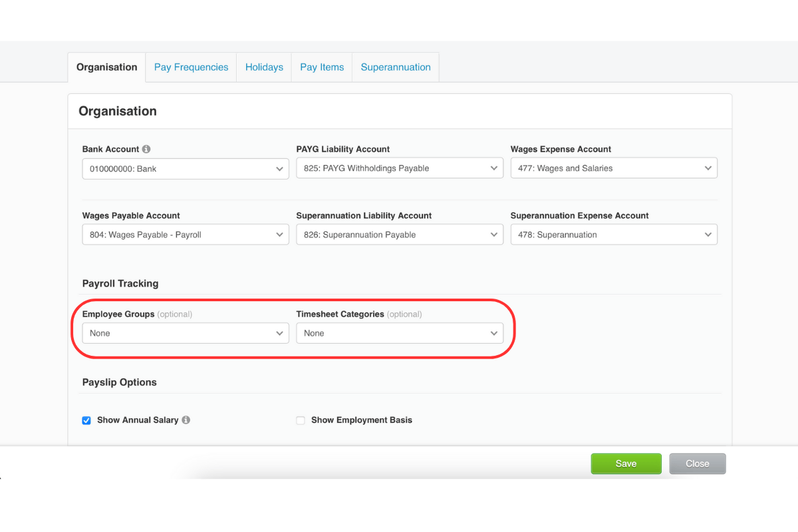
Task: Click the green Save button
Action: pyautogui.click(x=626, y=464)
